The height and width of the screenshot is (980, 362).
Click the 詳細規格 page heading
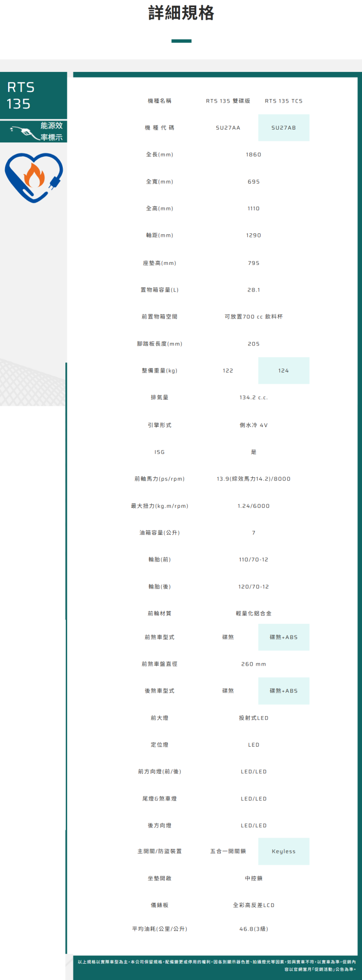[x=181, y=13]
